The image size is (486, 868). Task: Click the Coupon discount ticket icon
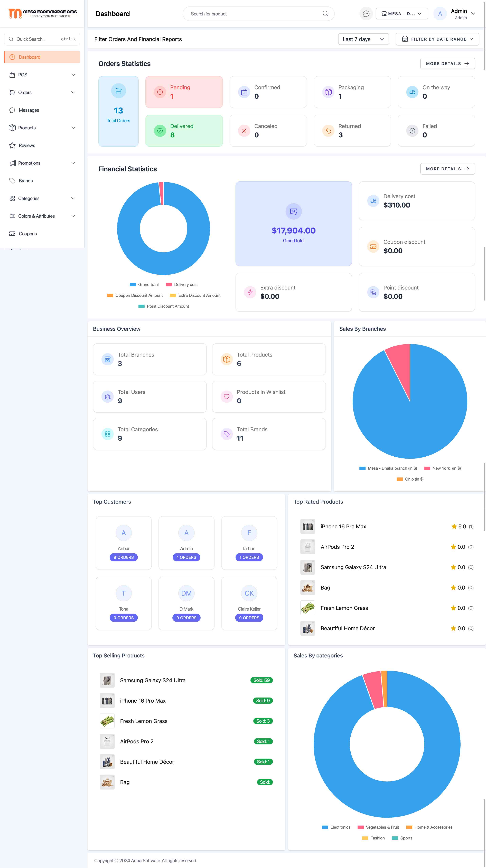373,247
